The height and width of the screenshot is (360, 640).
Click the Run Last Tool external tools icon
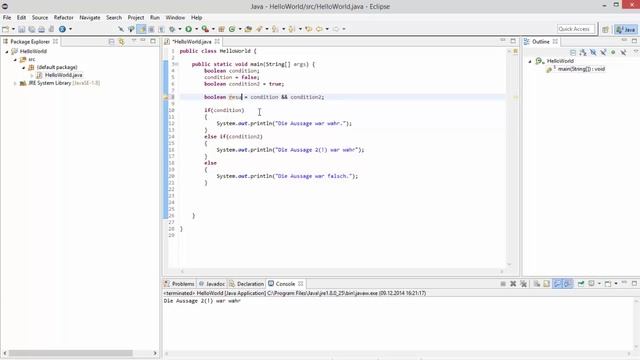coord(205,29)
